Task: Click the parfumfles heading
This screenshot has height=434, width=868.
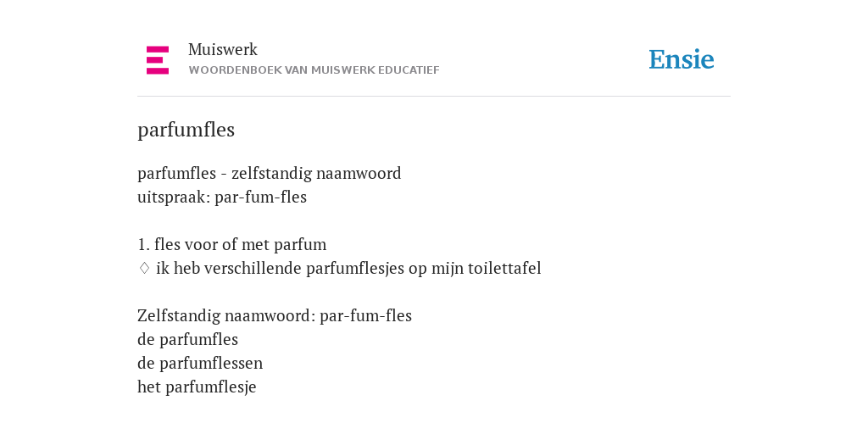Action: click(x=186, y=130)
